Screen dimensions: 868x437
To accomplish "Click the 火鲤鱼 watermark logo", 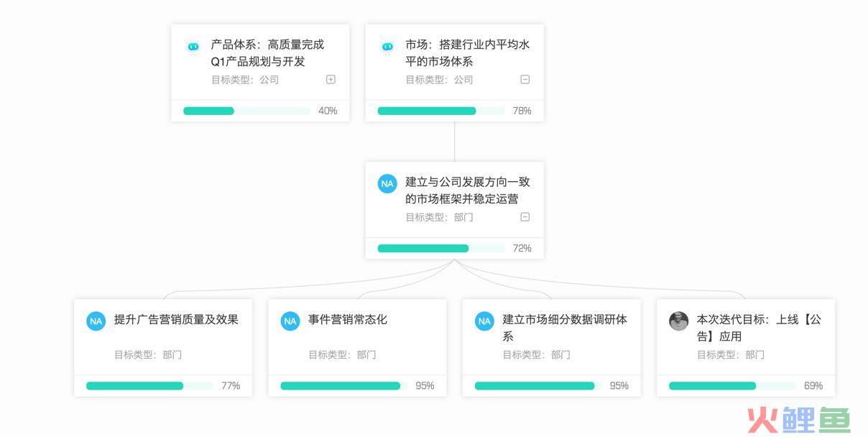I will pos(798,420).
